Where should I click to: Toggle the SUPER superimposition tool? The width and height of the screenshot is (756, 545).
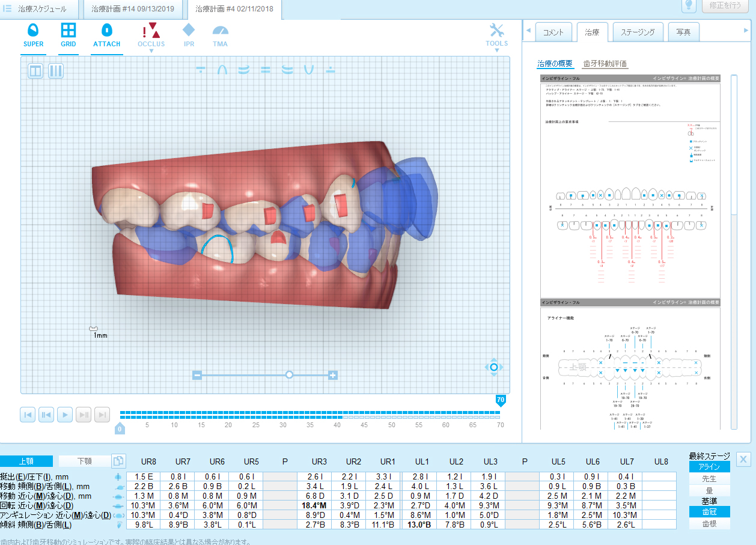coord(34,35)
